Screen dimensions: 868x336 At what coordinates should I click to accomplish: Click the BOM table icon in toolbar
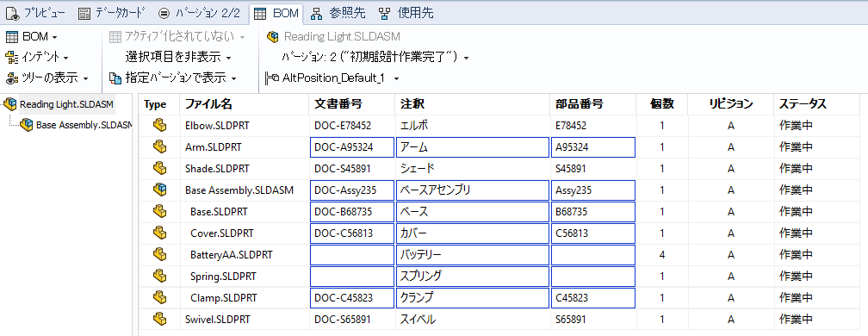click(12, 37)
